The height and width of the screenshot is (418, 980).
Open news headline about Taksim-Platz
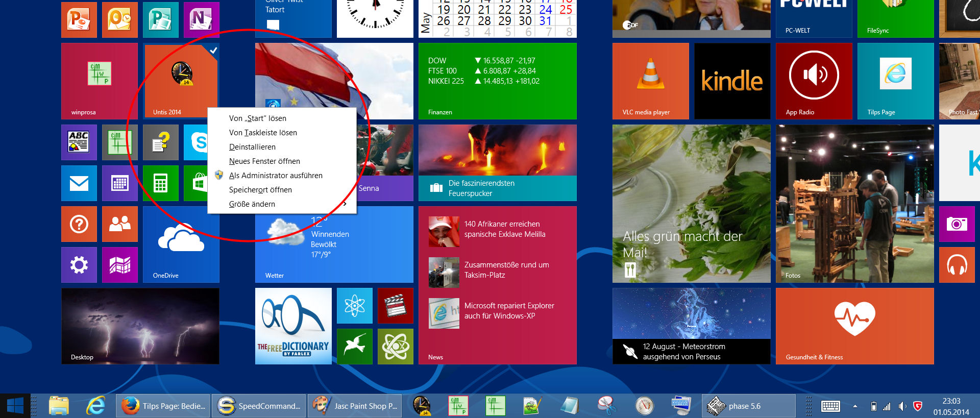click(506, 270)
